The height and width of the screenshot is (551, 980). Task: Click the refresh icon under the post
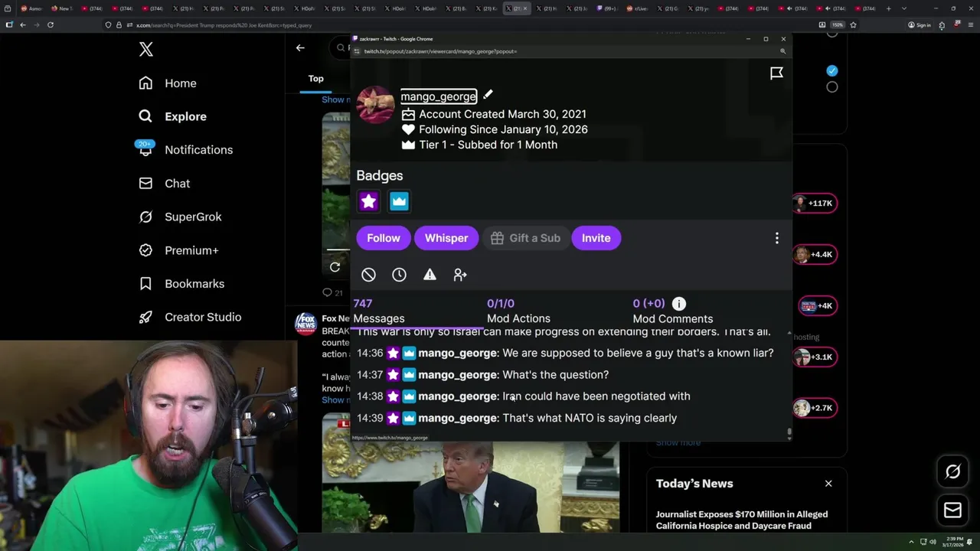tap(335, 267)
